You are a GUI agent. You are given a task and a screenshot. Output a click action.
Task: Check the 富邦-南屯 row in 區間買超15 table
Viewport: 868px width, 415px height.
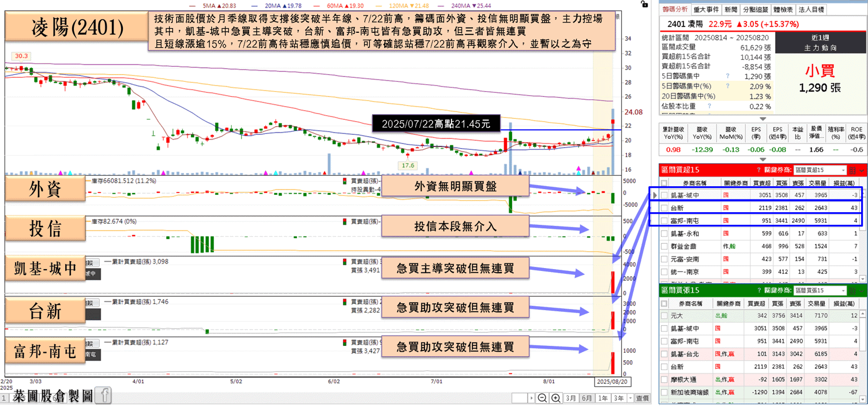[x=664, y=221]
